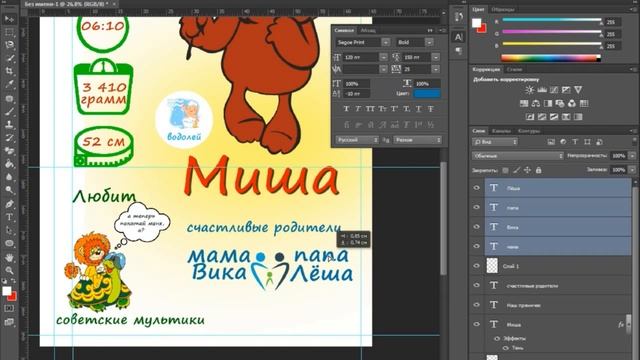Switch to the Стили tab
Screen dimensions: 640x360
(514, 69)
